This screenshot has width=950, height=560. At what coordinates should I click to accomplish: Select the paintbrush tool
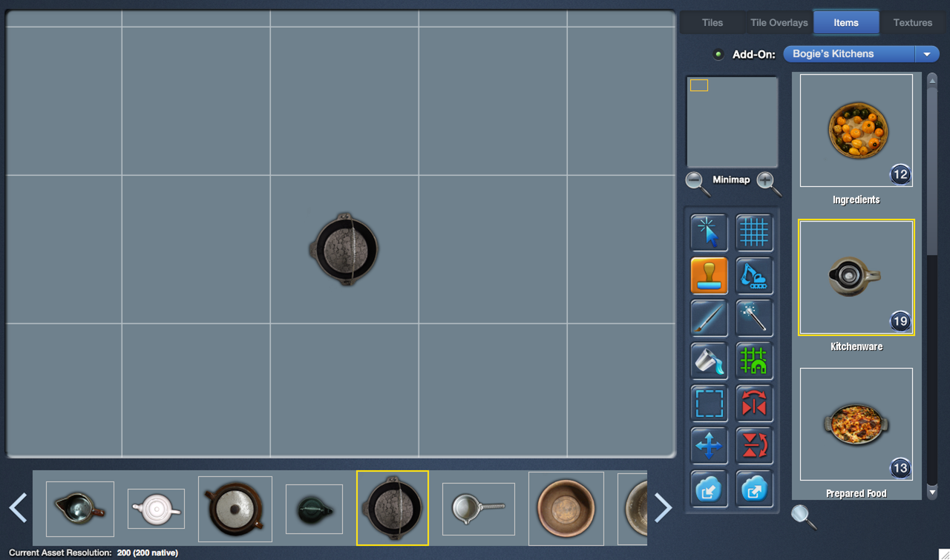709,318
